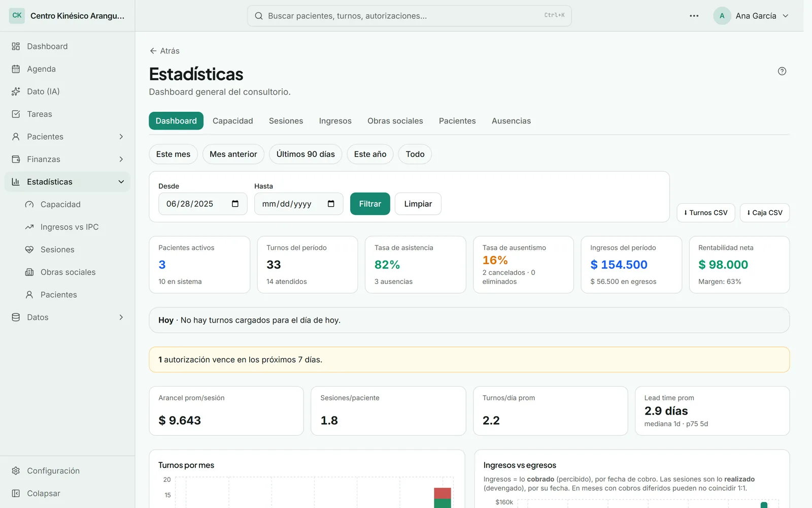The width and height of the screenshot is (812, 508).
Task: Click the Turnos por mes chart title
Action: [186, 465]
